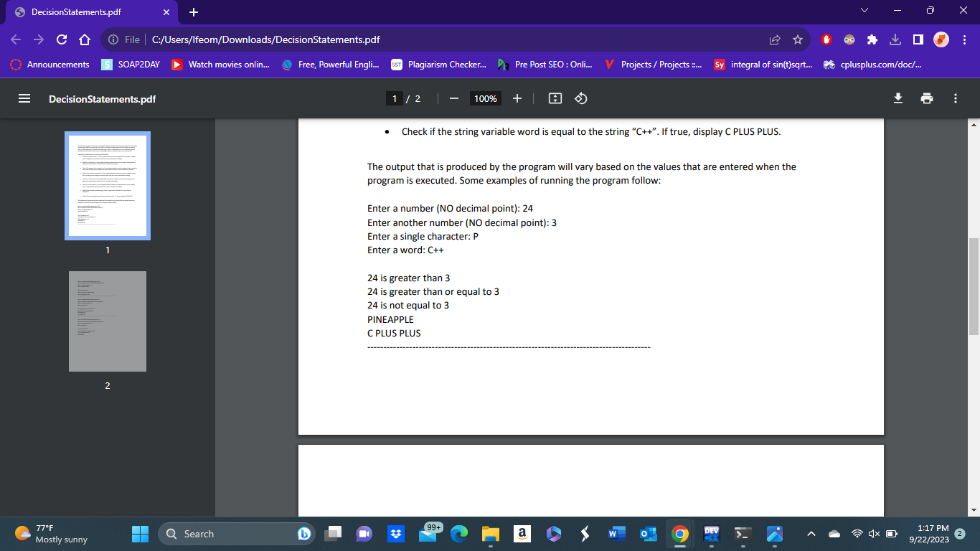Close the DecisionStatements.pdf tab
The height and width of the screenshot is (551, 980).
(166, 12)
